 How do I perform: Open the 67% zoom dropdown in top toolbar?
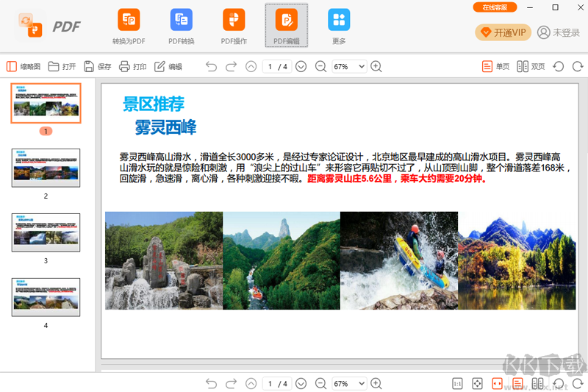(349, 67)
